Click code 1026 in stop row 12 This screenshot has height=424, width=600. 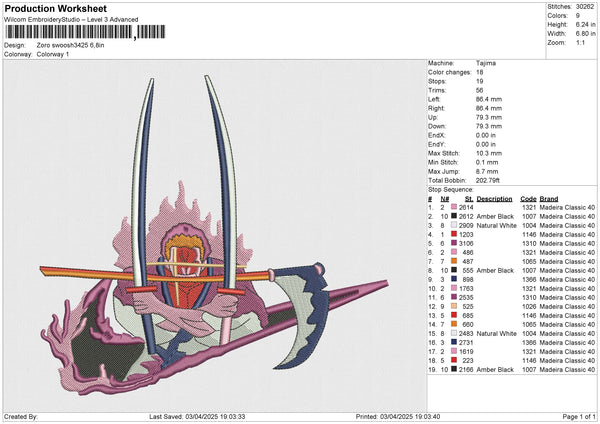pyautogui.click(x=529, y=307)
